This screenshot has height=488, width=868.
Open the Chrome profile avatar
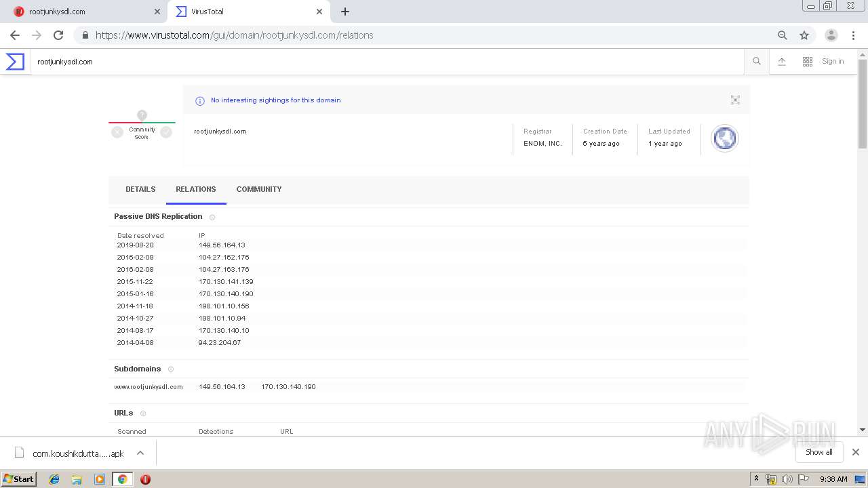point(831,35)
